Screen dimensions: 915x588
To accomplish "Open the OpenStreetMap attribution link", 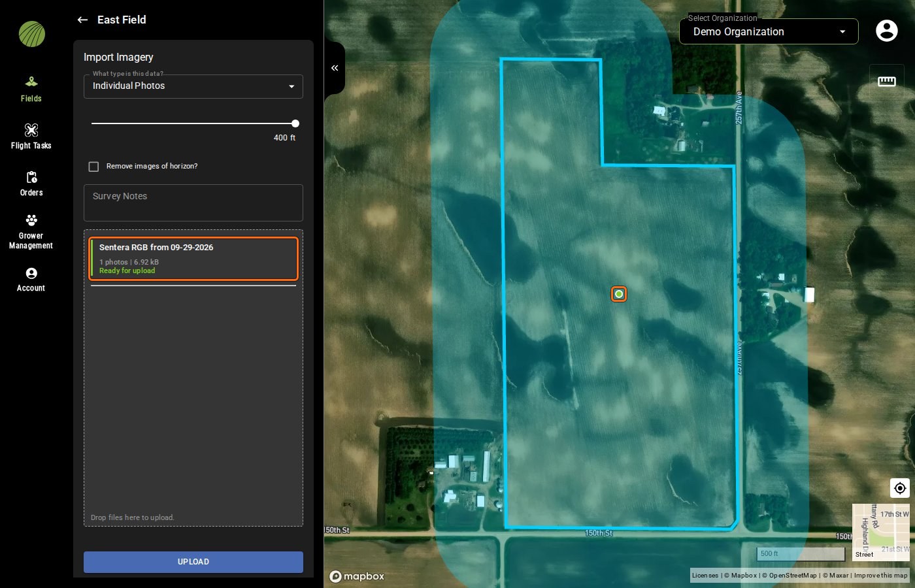I will [790, 576].
